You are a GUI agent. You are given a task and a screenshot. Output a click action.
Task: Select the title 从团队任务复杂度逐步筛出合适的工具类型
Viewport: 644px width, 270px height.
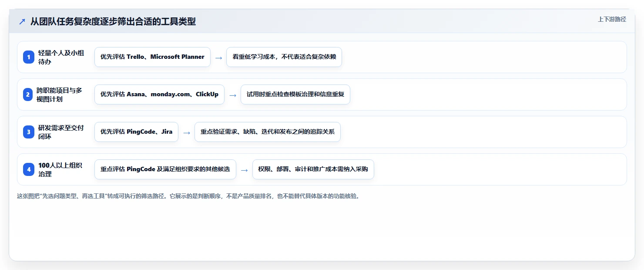click(113, 22)
